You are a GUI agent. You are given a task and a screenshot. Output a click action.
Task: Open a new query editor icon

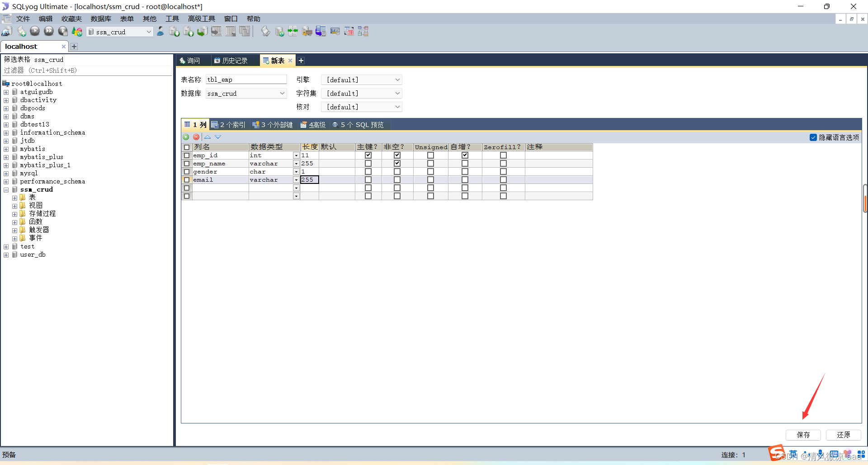tap(21, 32)
